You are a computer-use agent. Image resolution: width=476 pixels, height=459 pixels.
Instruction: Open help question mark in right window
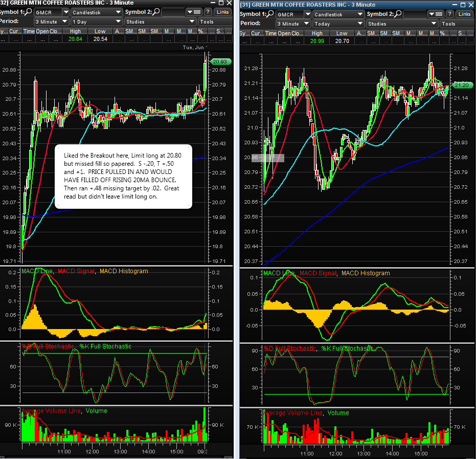pos(449,14)
